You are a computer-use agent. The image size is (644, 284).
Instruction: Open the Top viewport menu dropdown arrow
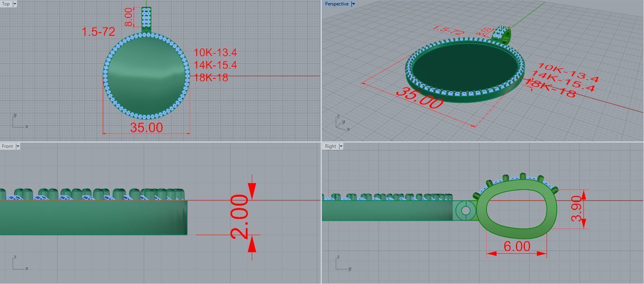(x=15, y=4)
